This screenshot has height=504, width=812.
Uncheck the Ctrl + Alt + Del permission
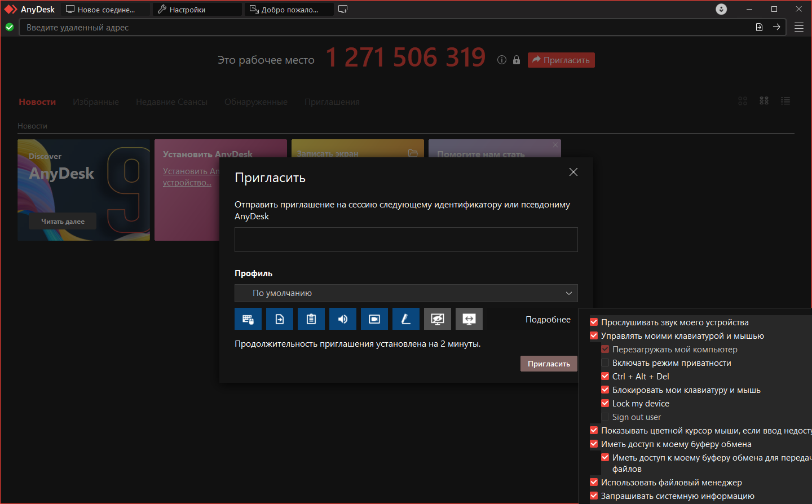coord(605,376)
